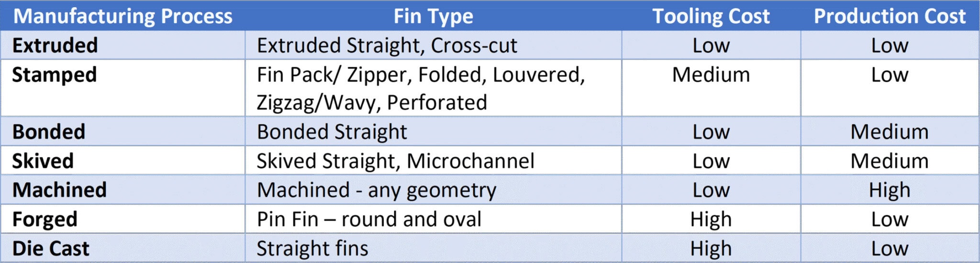980x263 pixels.
Task: Click the Extruded process cell
Action: click(x=55, y=46)
